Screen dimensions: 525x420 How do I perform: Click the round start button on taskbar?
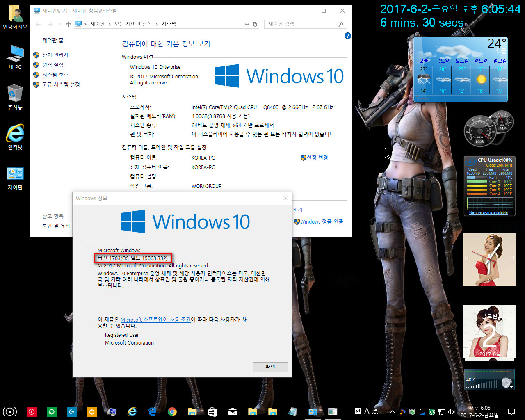pos(10,411)
